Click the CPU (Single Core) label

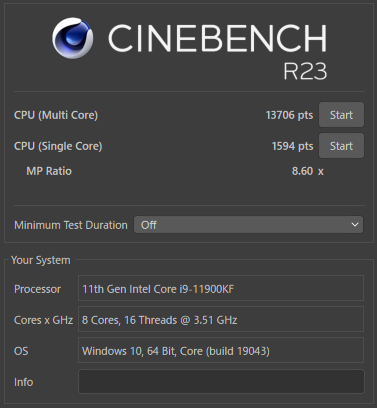58,146
